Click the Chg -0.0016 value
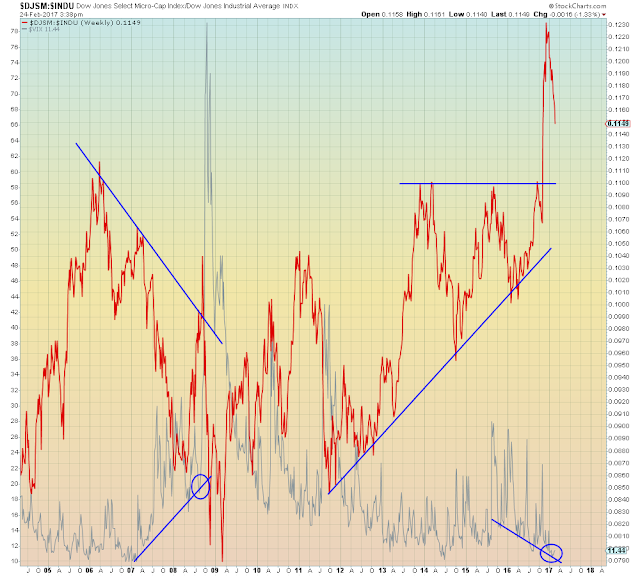640x576 pixels. (567, 14)
